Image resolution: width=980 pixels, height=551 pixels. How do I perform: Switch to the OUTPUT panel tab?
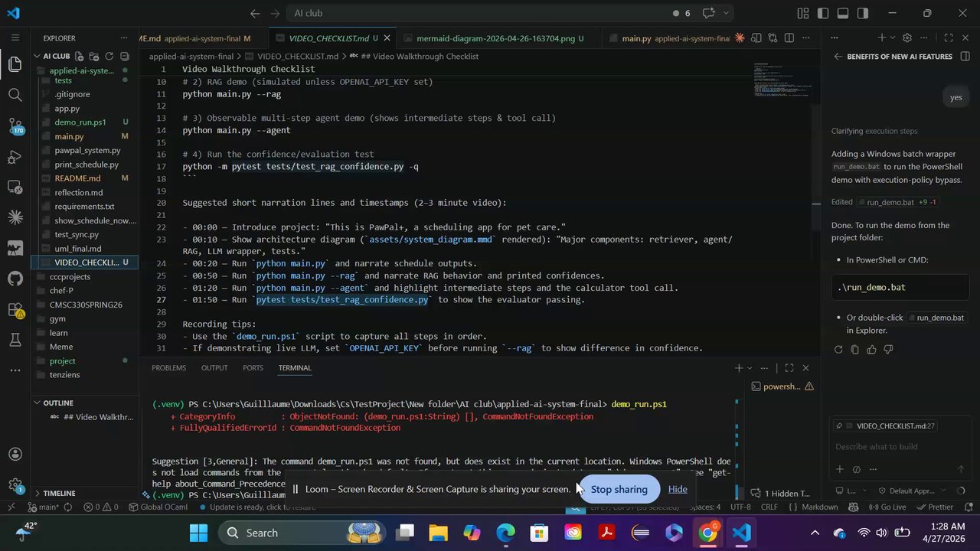[x=214, y=368]
